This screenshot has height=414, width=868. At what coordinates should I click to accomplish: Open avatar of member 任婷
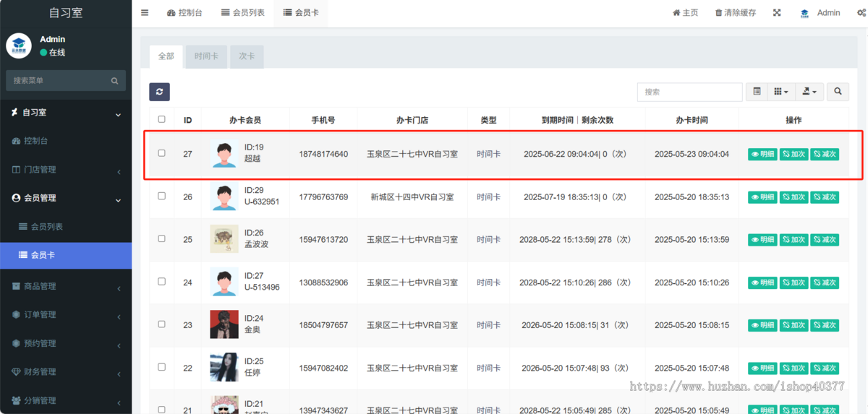(x=224, y=368)
